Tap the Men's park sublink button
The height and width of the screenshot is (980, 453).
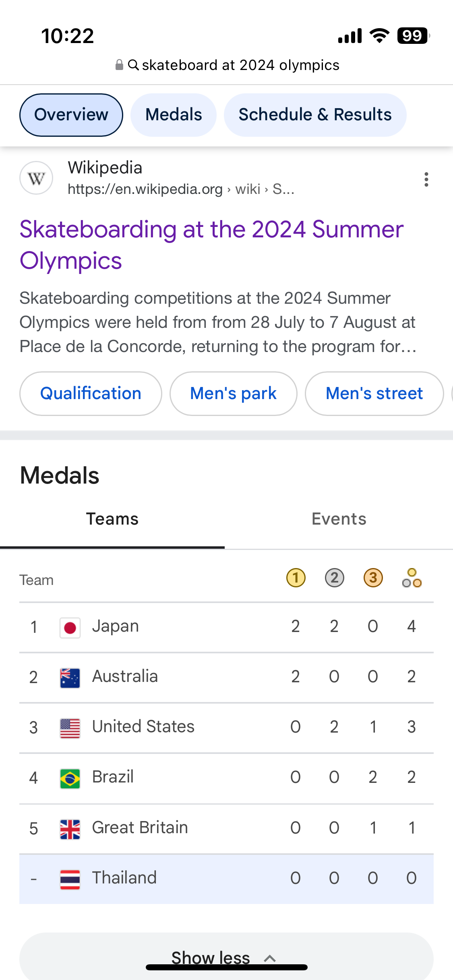click(x=233, y=393)
